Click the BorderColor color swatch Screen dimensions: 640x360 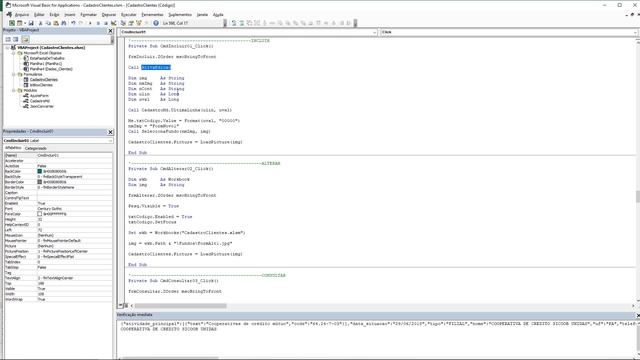click(40, 182)
